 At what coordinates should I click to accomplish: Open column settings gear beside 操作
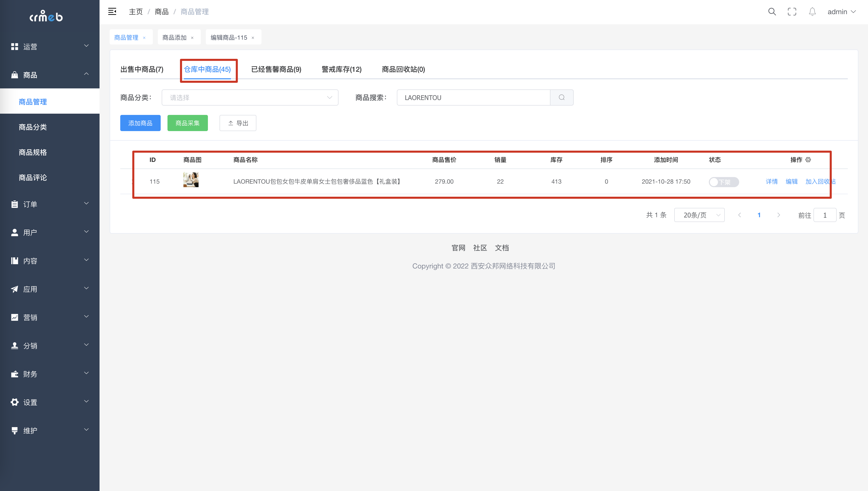pos(808,160)
